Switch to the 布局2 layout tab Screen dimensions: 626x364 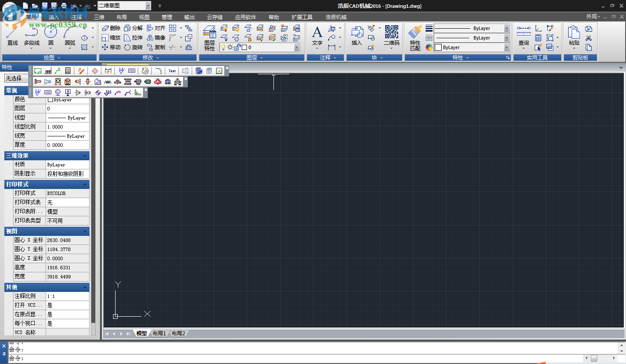click(178, 333)
